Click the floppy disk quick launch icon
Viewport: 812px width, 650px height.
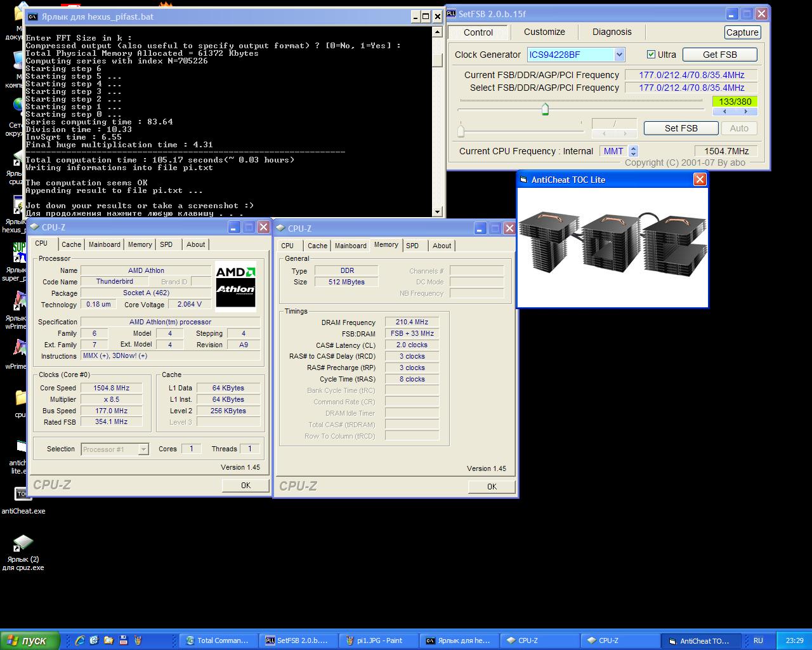point(123,640)
